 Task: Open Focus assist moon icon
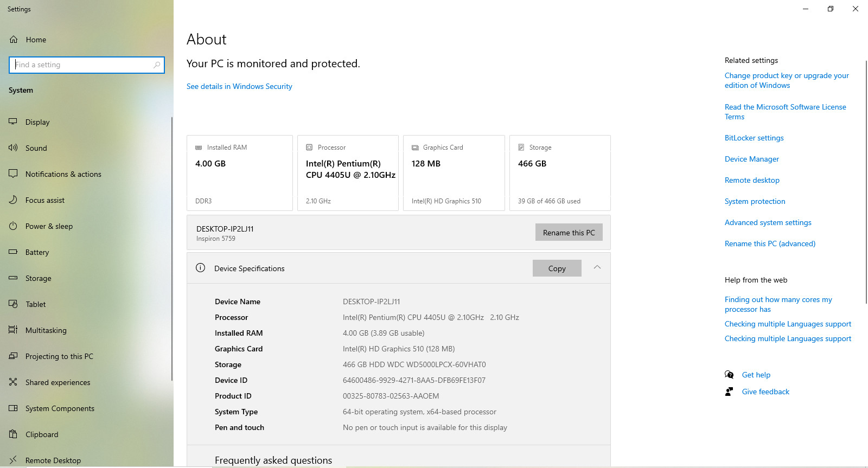pyautogui.click(x=13, y=200)
